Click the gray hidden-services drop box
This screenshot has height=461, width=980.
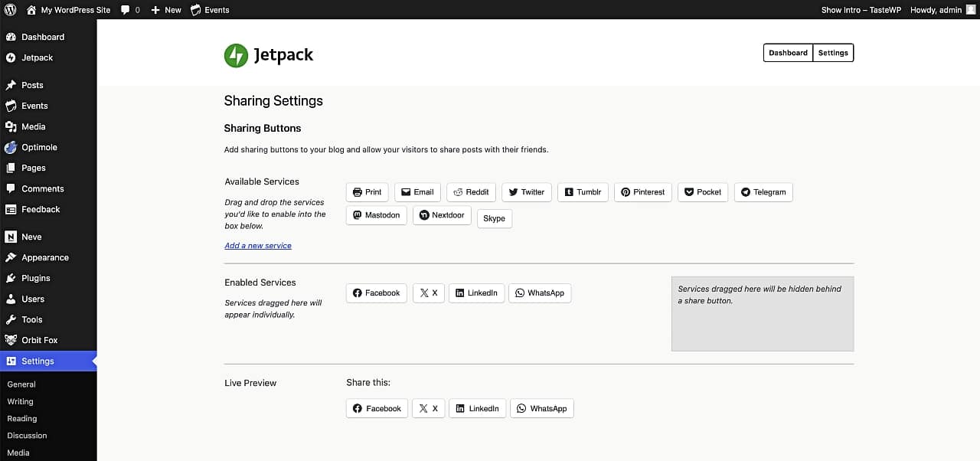(763, 314)
